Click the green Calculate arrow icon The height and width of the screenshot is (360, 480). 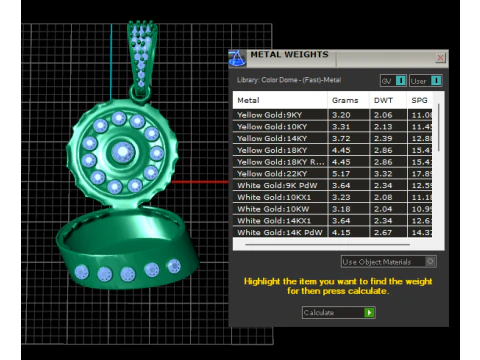(369, 313)
